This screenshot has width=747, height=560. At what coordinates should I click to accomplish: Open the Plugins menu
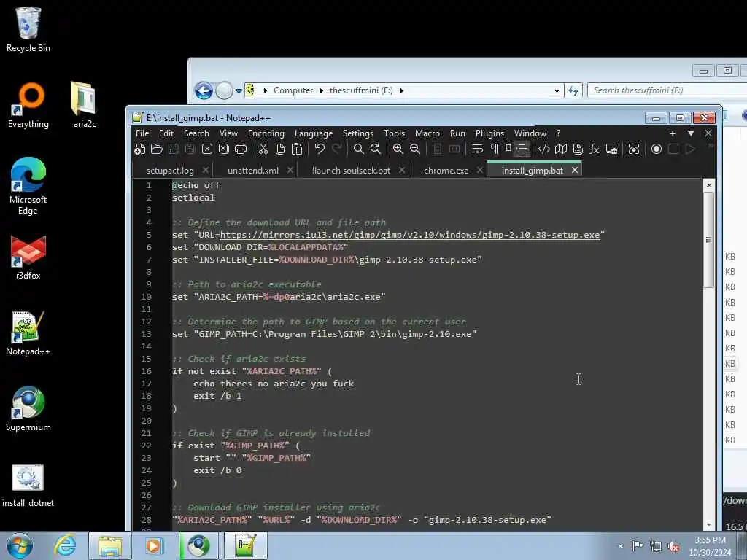[x=489, y=134]
